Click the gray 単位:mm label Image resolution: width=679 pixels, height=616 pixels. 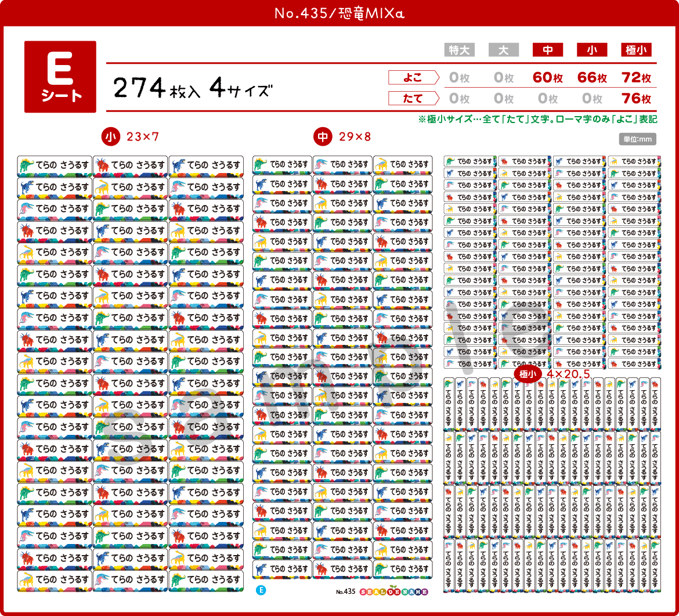click(637, 139)
